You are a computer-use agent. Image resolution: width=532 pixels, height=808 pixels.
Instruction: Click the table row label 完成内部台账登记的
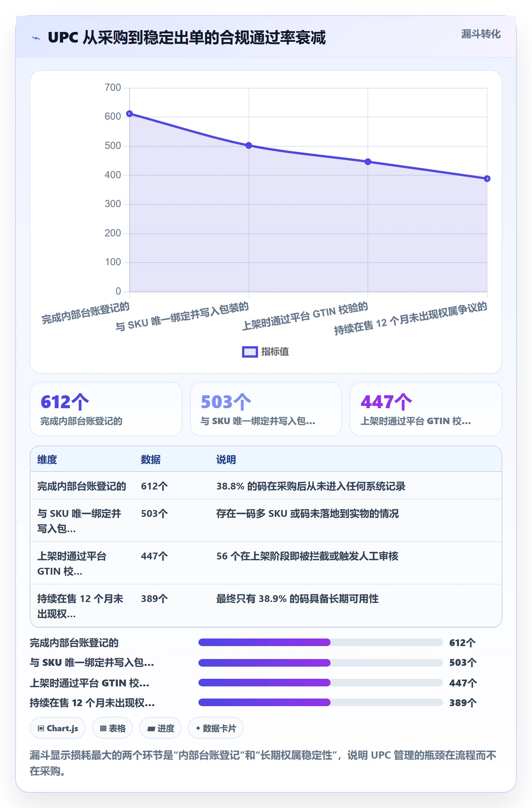coord(82,486)
